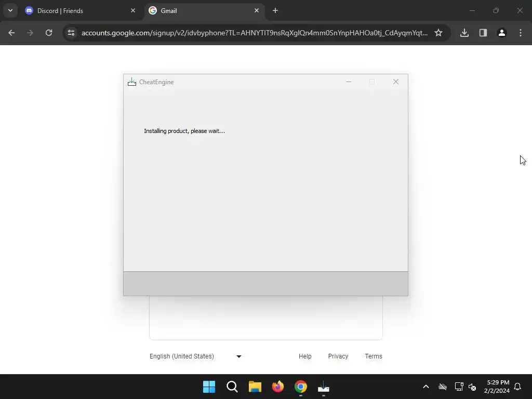Open the muted volume tray icon
The image size is (532, 399).
tap(472, 387)
